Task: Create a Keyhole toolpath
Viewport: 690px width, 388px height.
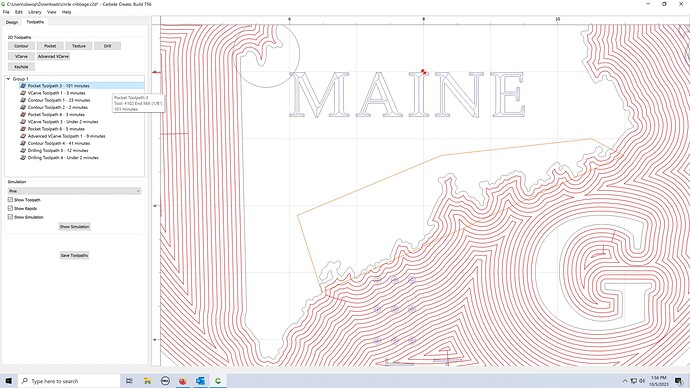Action: (21, 67)
